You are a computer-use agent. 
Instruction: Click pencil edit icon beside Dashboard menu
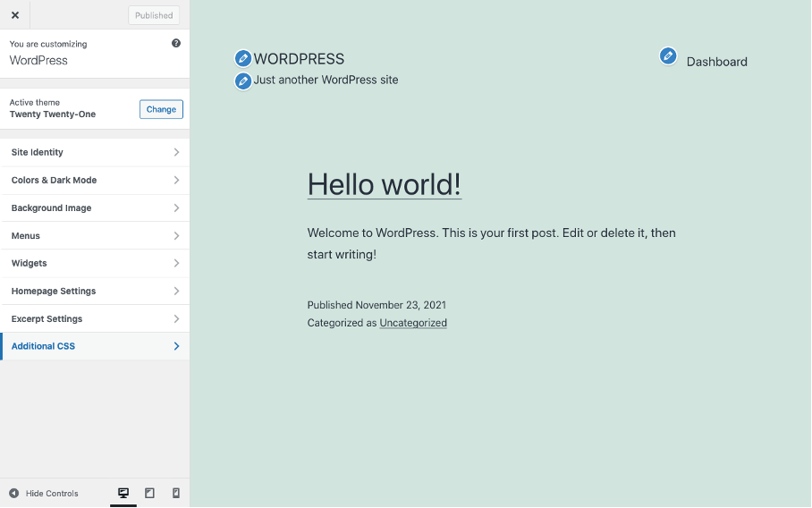[x=668, y=56]
